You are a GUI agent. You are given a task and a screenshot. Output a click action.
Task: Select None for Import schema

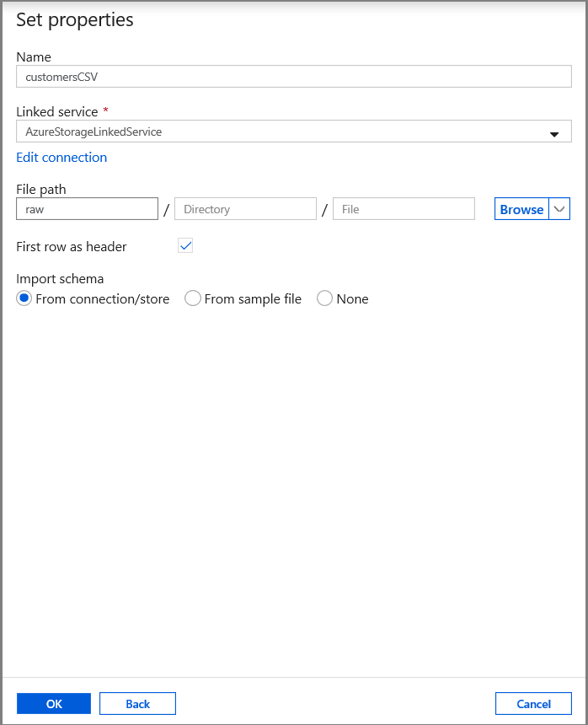tap(325, 298)
